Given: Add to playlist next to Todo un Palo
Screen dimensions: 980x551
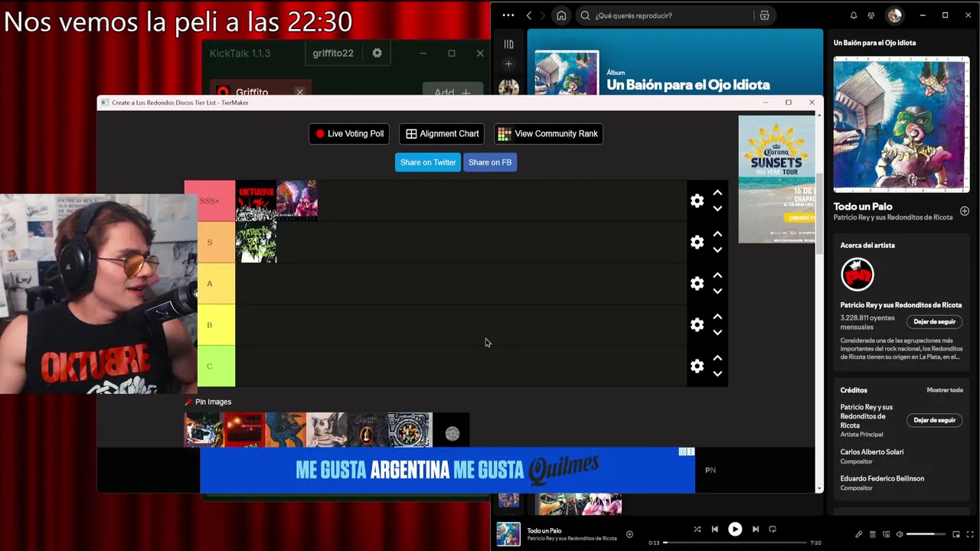Looking at the screenshot, I should click(629, 534).
